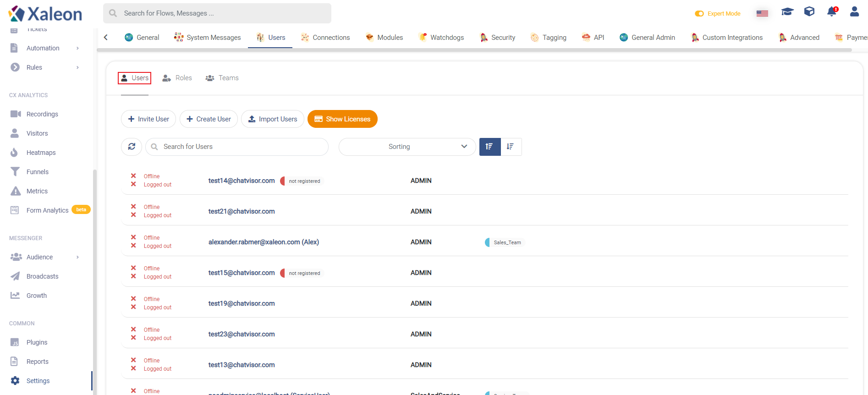Toggle Expert Mode switch
Viewport: 868px width, 395px height.
click(x=699, y=14)
